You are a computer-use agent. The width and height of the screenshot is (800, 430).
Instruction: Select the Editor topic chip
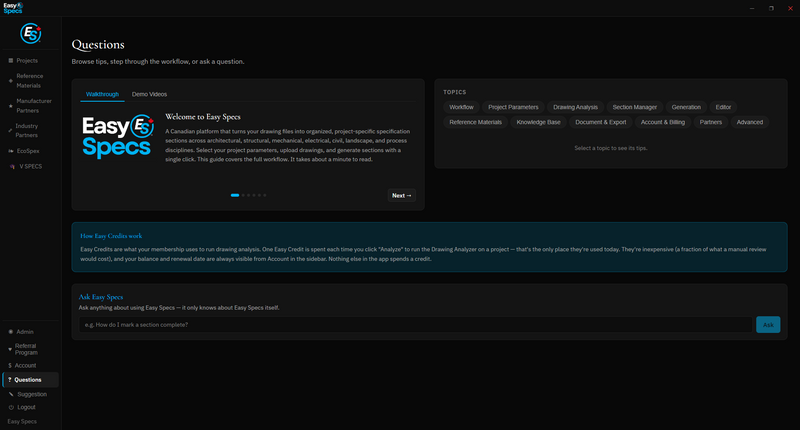pos(723,107)
